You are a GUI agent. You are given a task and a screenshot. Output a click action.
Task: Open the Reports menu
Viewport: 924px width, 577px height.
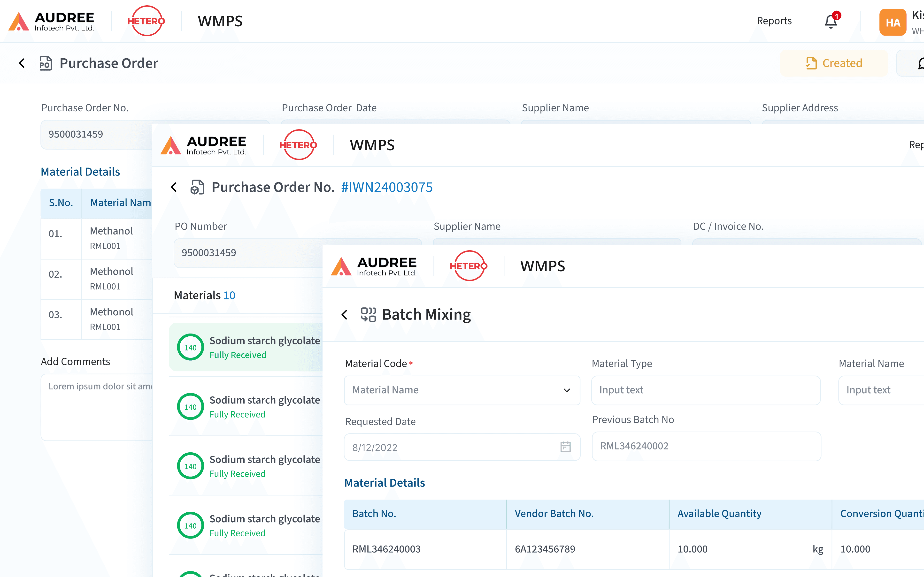[x=774, y=21]
